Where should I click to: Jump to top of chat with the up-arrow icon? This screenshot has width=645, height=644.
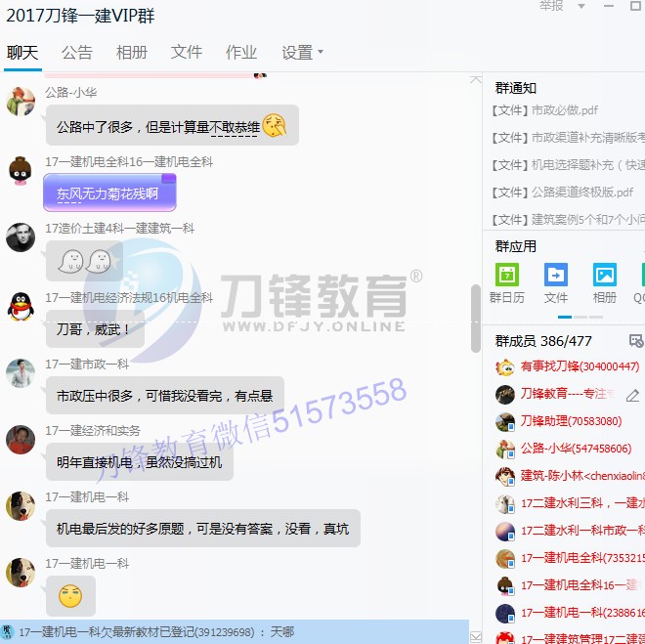coord(476,79)
